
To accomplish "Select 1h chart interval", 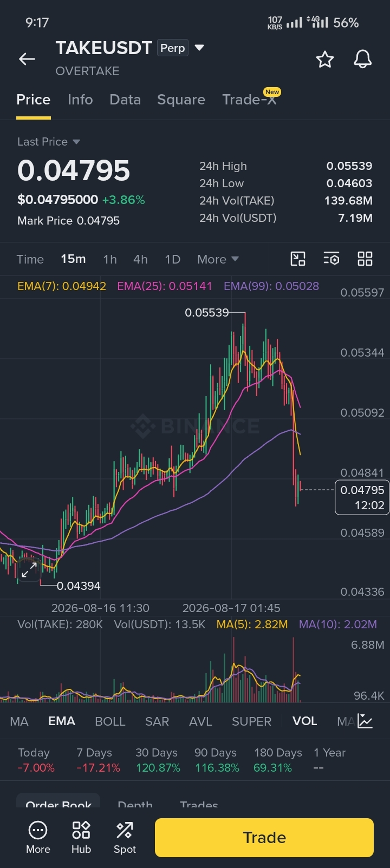I will coord(110,259).
